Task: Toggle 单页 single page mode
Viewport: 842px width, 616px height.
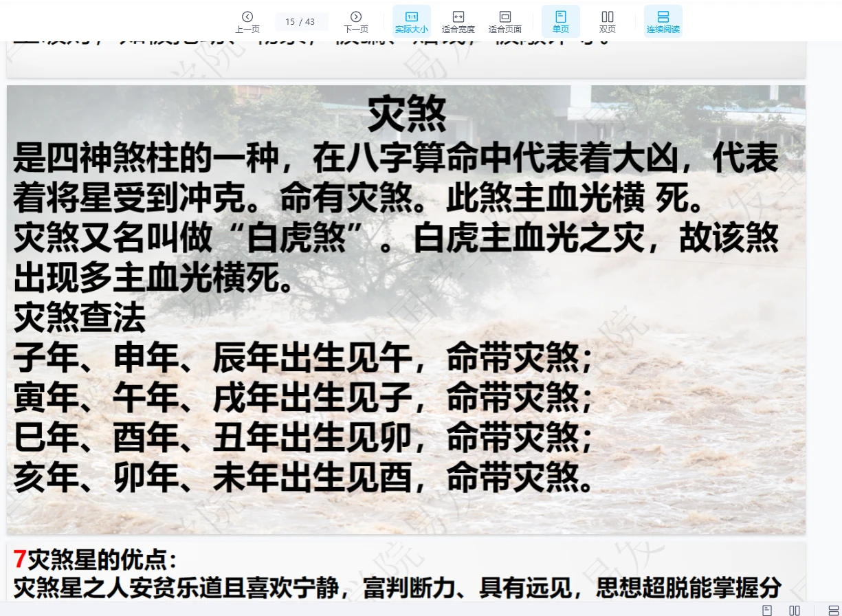Action: [560, 21]
